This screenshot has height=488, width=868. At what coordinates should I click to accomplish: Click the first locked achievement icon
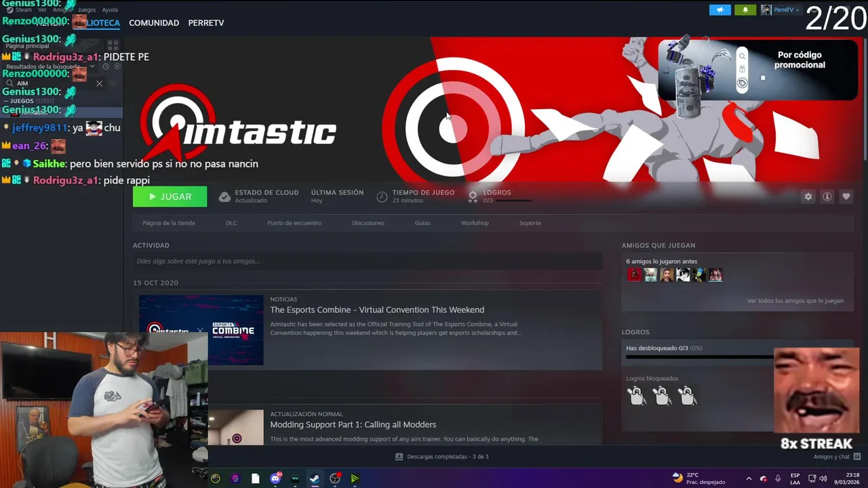coord(636,396)
